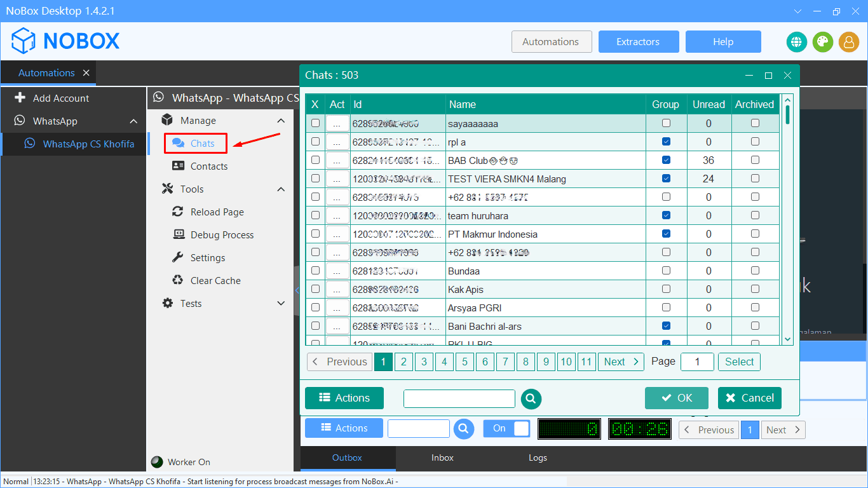Click inside the chat search input field

coord(459,398)
